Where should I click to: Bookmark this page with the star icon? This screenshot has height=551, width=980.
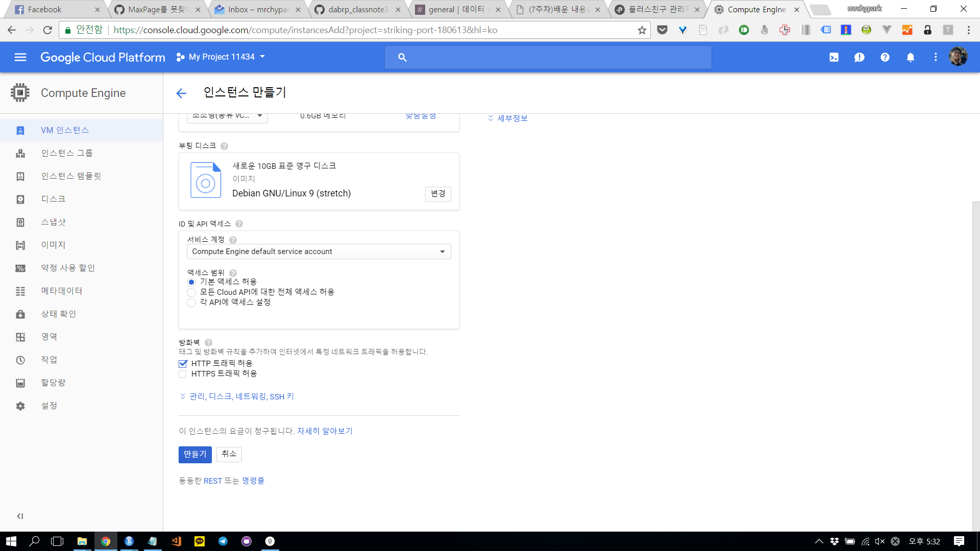642,30
